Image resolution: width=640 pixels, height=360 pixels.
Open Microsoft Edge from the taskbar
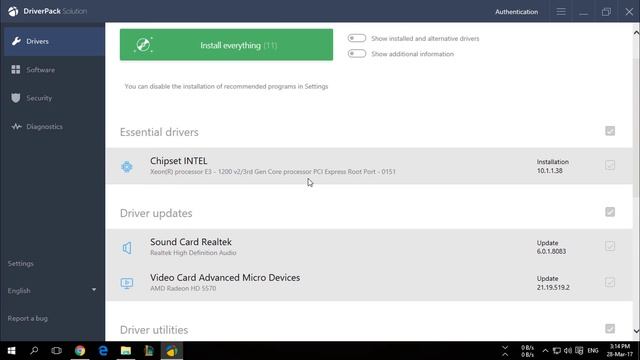(x=103, y=351)
